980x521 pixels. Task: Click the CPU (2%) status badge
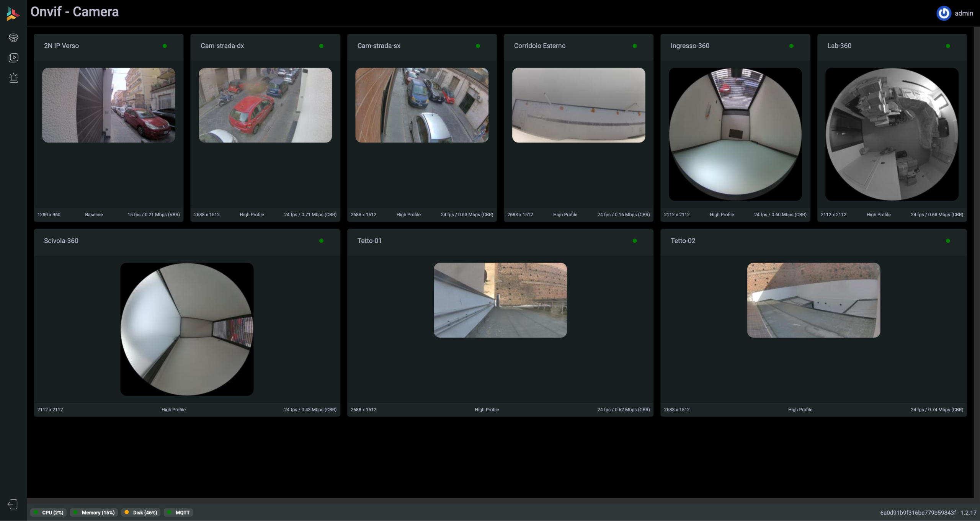coord(49,513)
